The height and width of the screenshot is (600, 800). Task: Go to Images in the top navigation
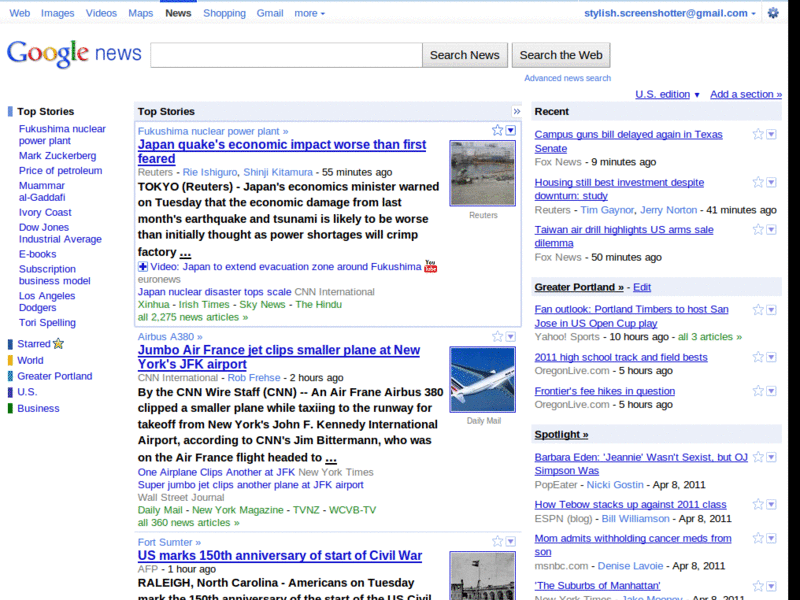click(x=58, y=13)
